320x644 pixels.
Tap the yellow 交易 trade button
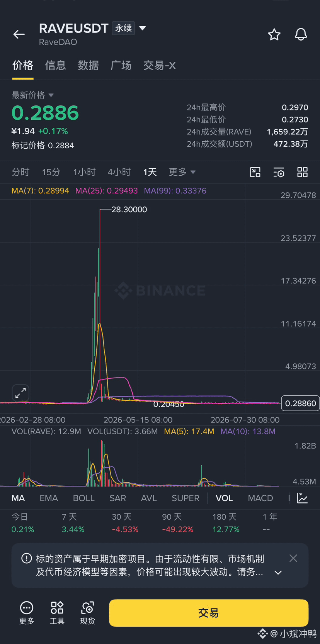[x=209, y=613]
